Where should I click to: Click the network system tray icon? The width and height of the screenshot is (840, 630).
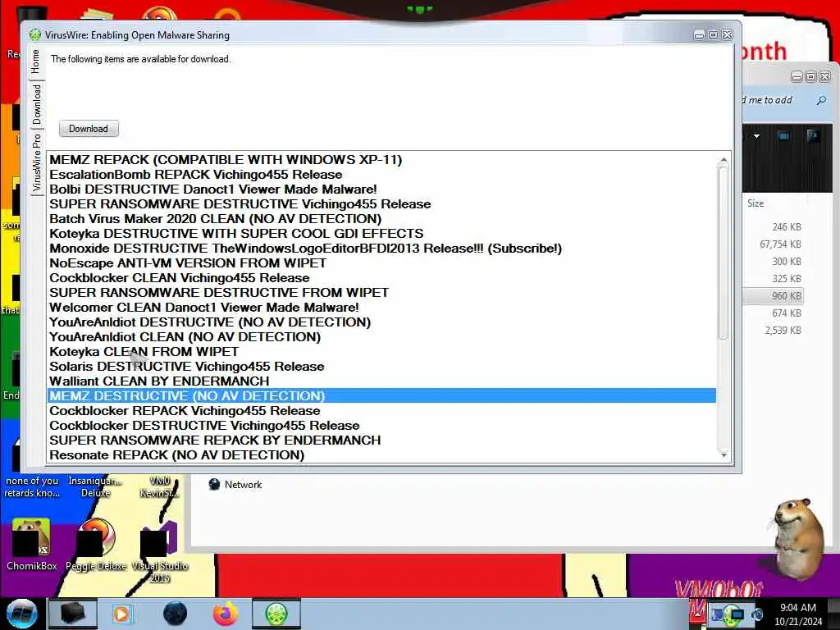(x=737, y=615)
